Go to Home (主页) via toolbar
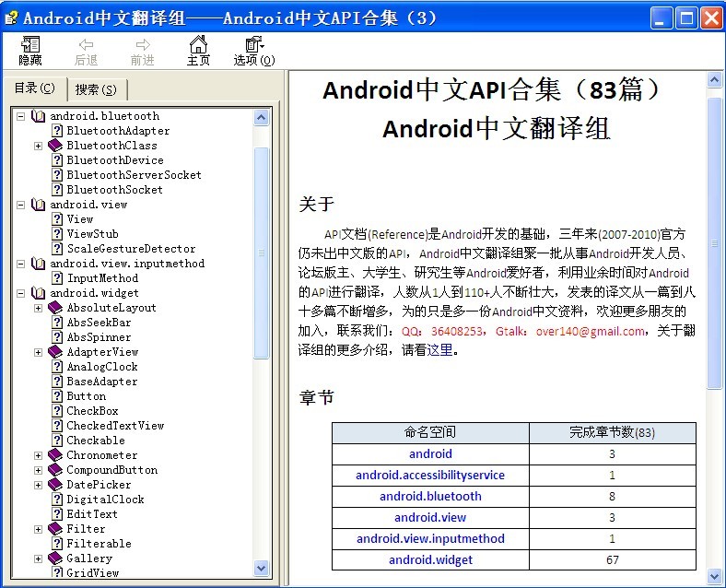 198,51
